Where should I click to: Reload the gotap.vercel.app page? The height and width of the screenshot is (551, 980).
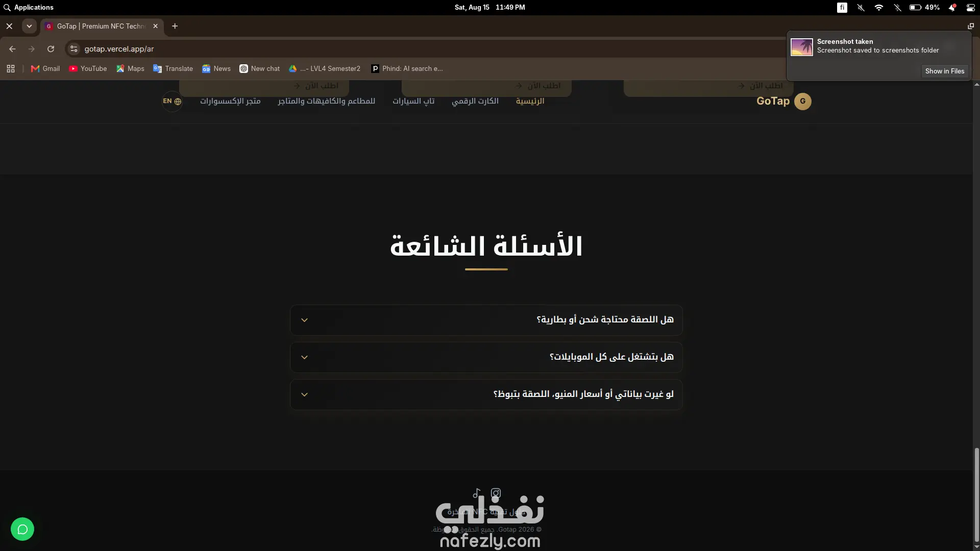(51, 49)
